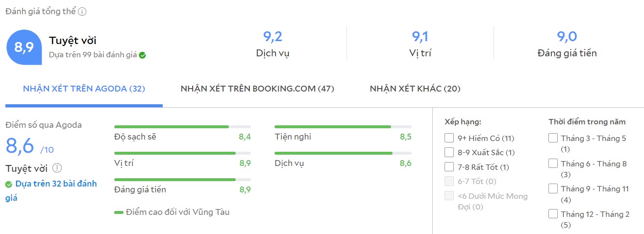
Task: Click the green verified checkmark near 99 bài đánh giá
Action: (142, 55)
